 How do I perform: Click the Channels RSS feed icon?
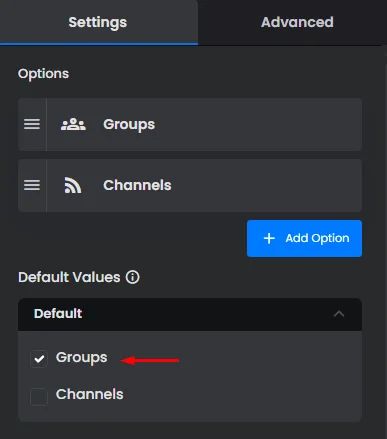pyautogui.click(x=73, y=185)
